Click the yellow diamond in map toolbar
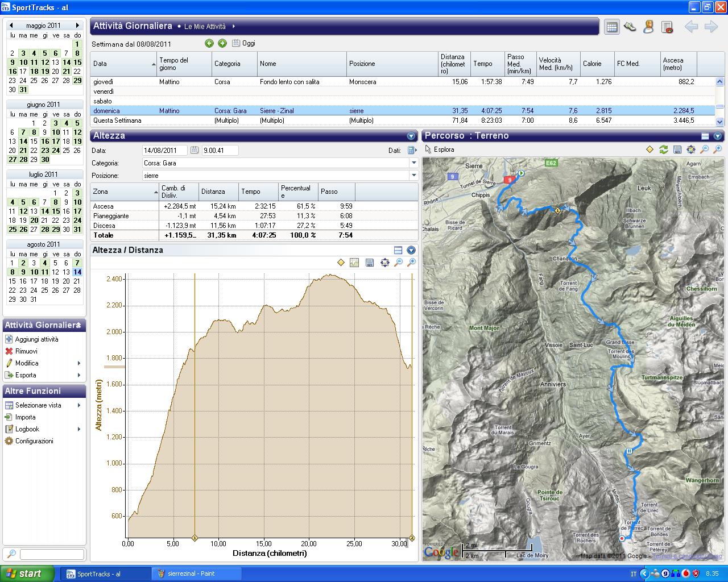The width and height of the screenshot is (728, 582). [x=650, y=149]
